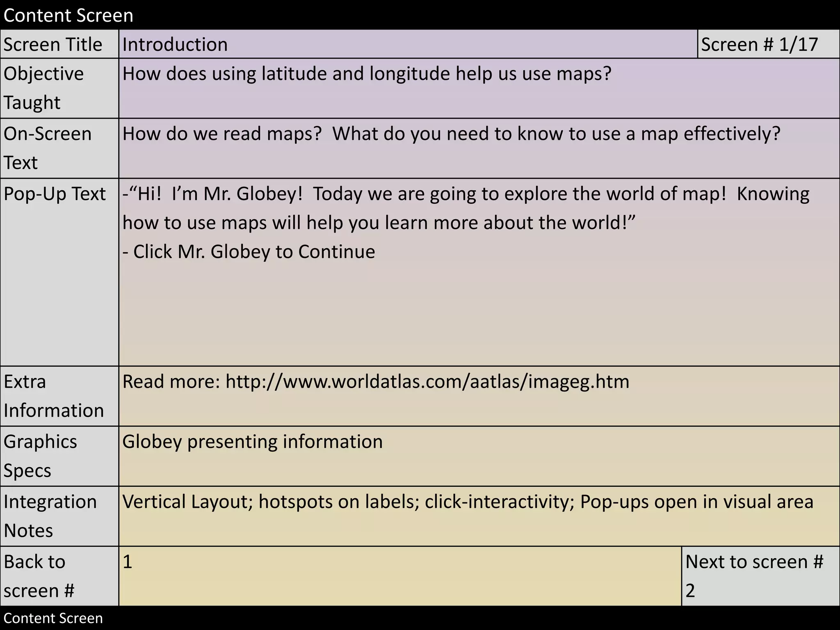Select the Extra Information label cell
840x630 pixels.
pyautogui.click(x=59, y=396)
